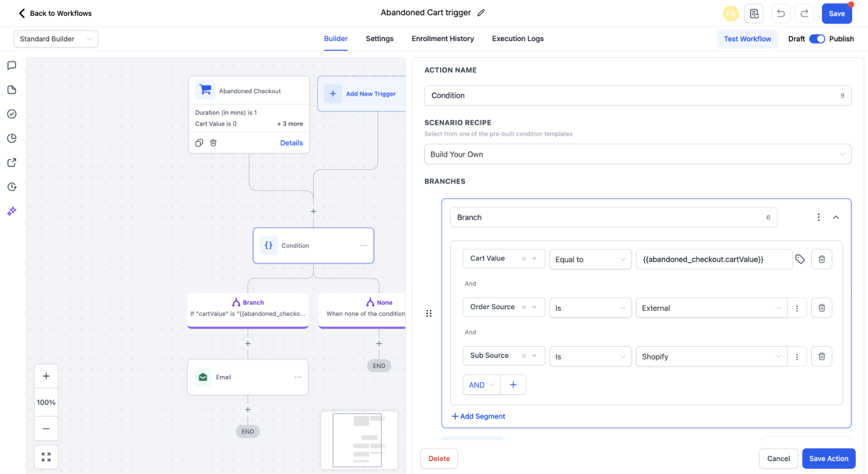Image resolution: width=868 pixels, height=474 pixels.
Task: Open the AND logic dropdown
Action: click(482, 385)
